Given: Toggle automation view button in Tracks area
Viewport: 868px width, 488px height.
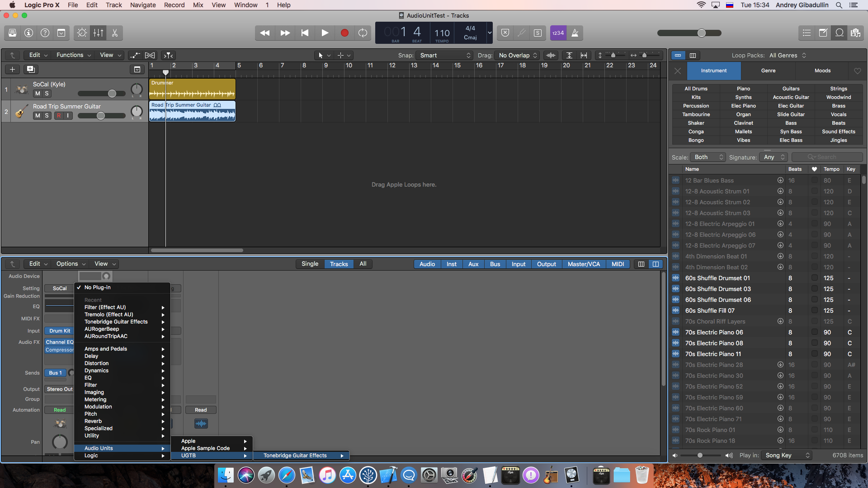Looking at the screenshot, I should pos(135,55).
